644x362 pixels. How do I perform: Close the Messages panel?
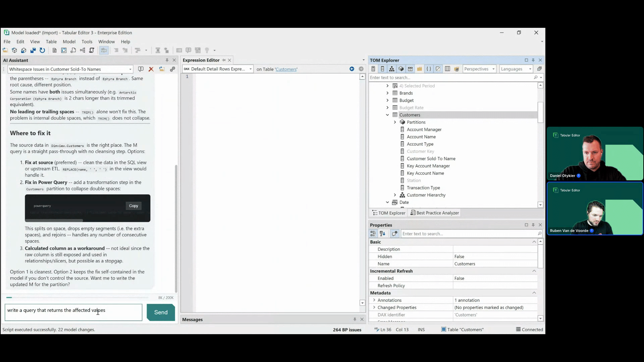pos(362,319)
